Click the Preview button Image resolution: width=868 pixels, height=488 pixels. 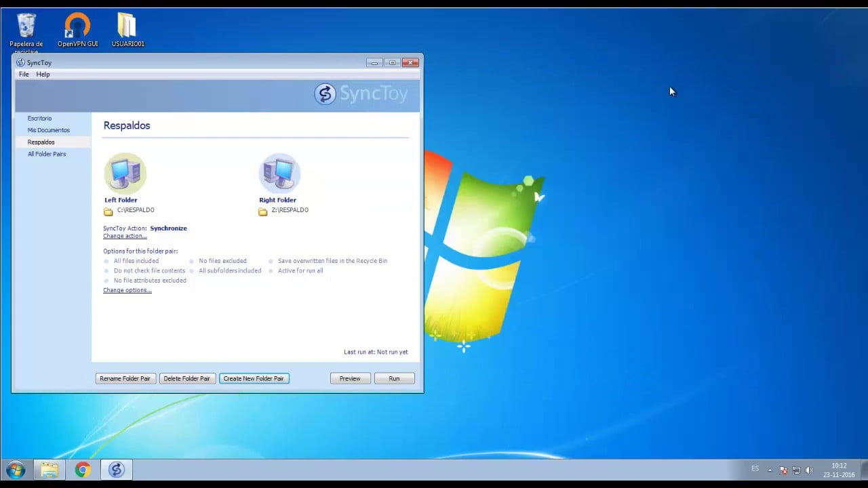pyautogui.click(x=350, y=378)
